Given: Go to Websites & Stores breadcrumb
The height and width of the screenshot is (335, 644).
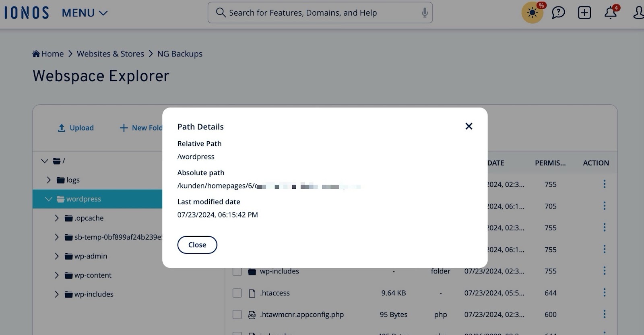Looking at the screenshot, I should click(x=110, y=54).
